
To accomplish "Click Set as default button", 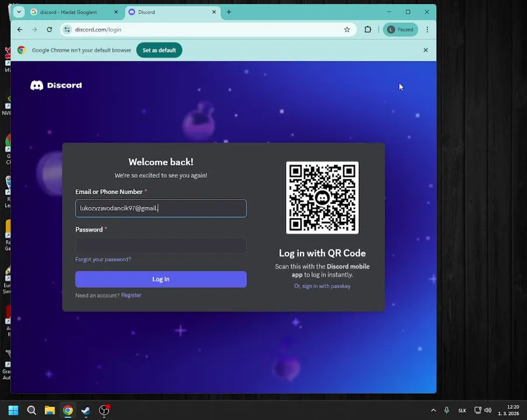I will point(159,50).
